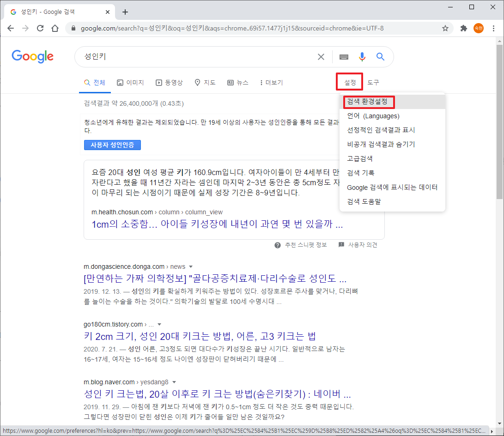Open the '1cm의 소중함' featured snippet link
The image size is (504, 436).
(x=217, y=224)
